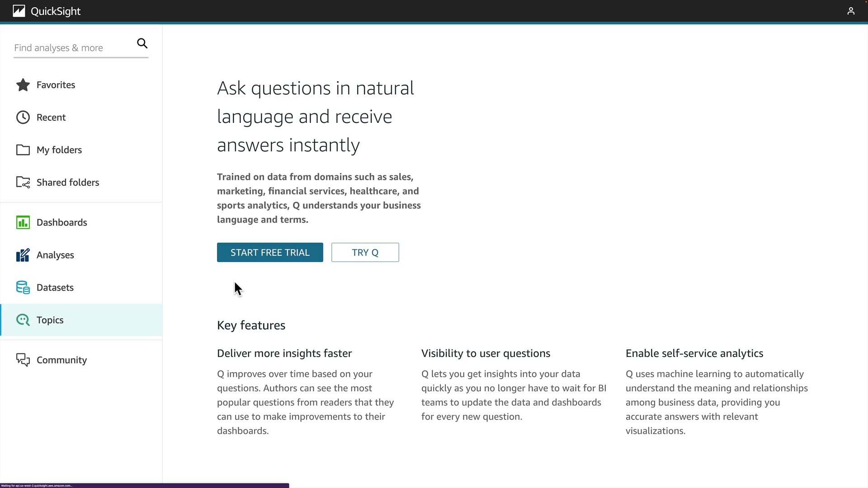
Task: Click the Recent clock icon
Action: (23, 117)
